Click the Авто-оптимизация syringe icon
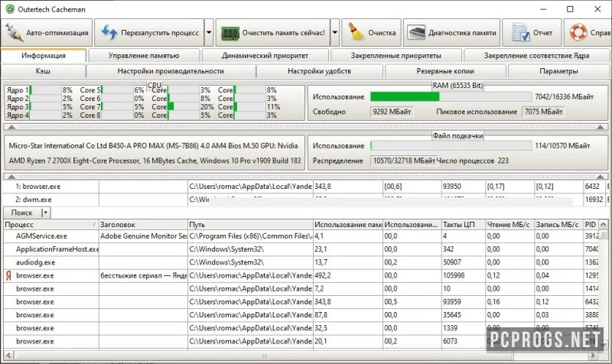 pos(13,33)
